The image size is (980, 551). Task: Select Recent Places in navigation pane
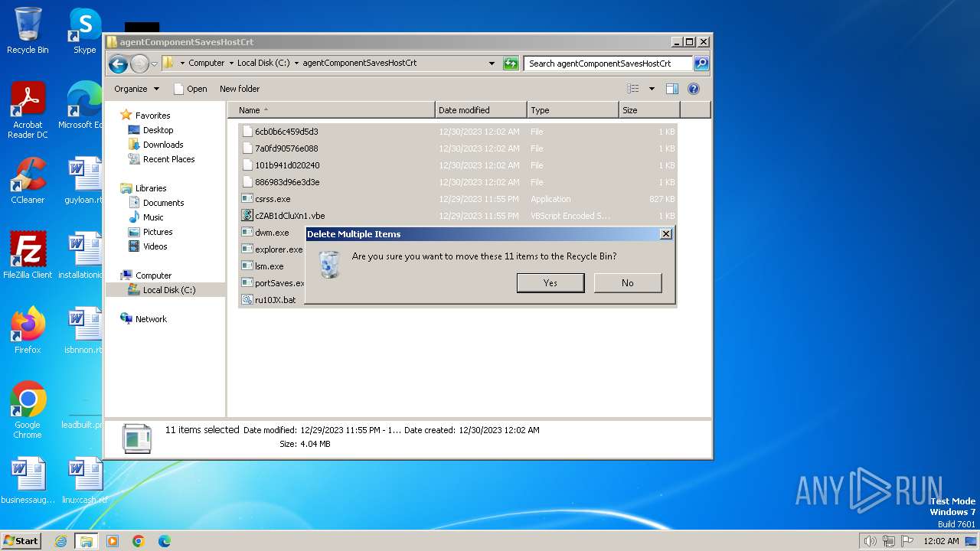point(168,159)
